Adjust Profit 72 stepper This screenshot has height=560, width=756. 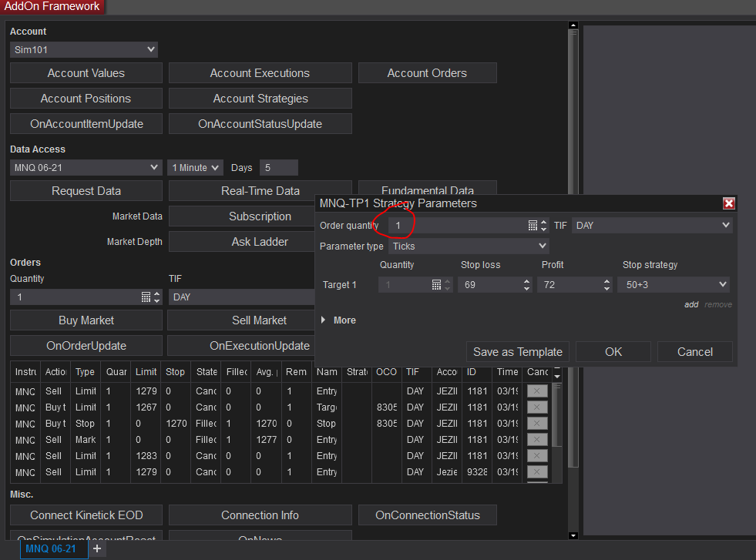point(606,285)
